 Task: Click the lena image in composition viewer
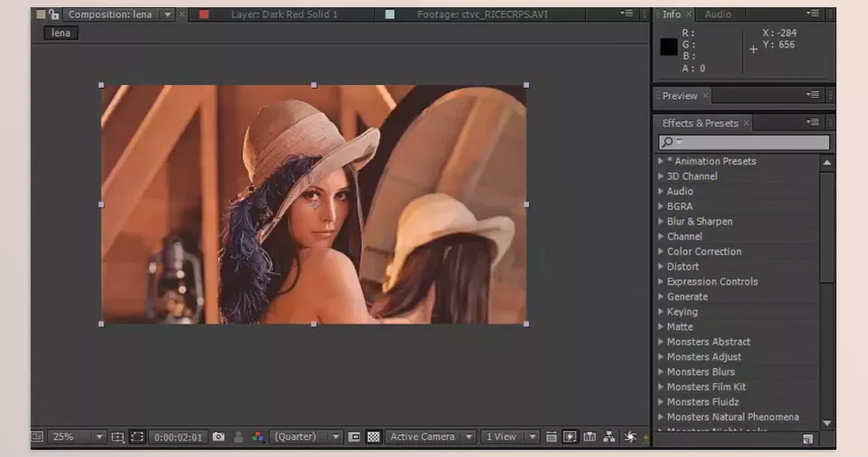point(314,205)
